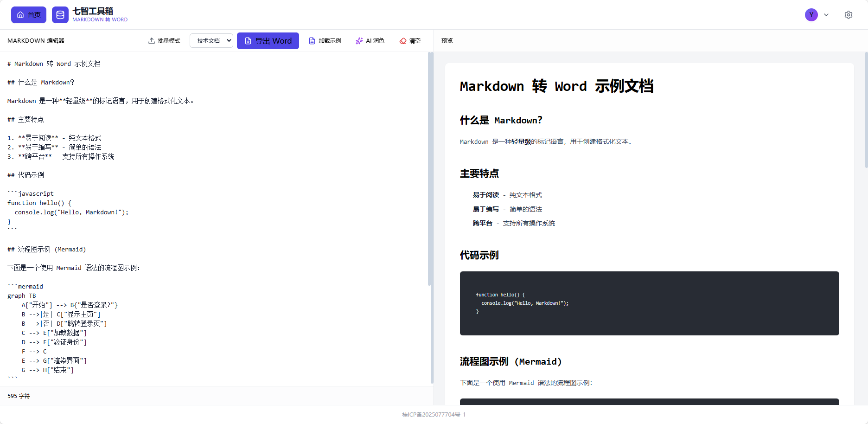Screen dimensions: 868x424
Task: Click the preview list item '跨平台 - 支持所有操作系统'
Action: pyautogui.click(x=514, y=223)
